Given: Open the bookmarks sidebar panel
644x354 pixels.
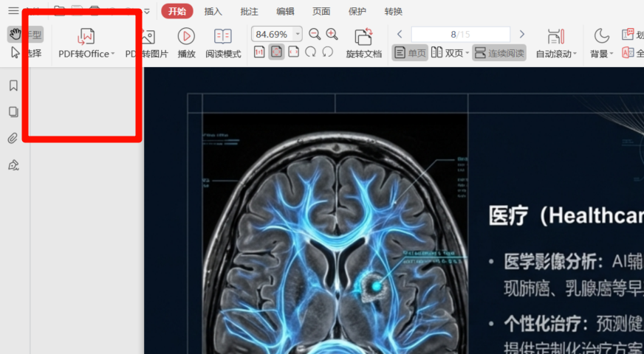Looking at the screenshot, I should 13,86.
